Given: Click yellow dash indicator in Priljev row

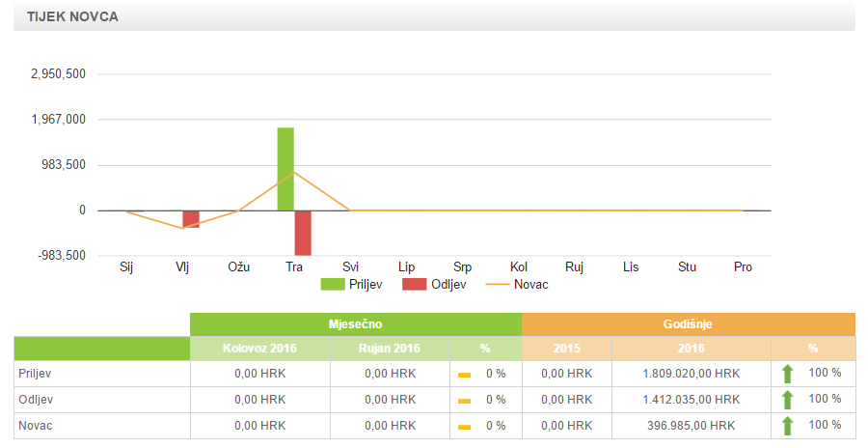Looking at the screenshot, I should [464, 375].
